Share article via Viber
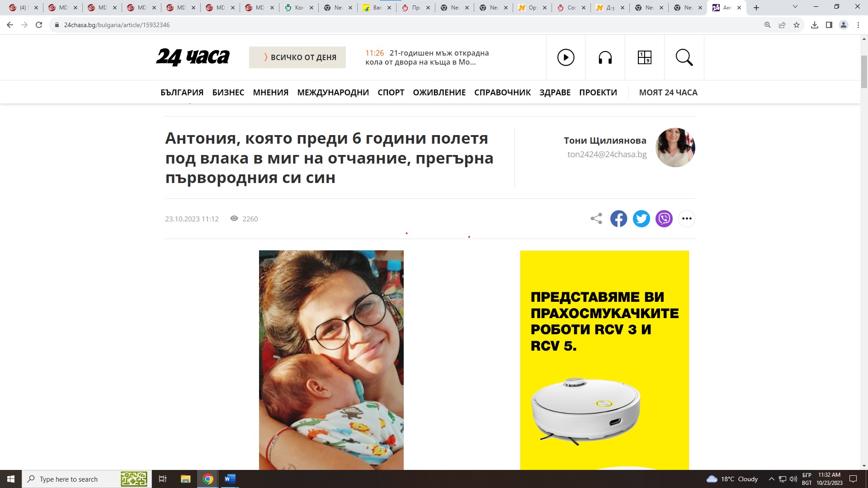 tap(664, 219)
